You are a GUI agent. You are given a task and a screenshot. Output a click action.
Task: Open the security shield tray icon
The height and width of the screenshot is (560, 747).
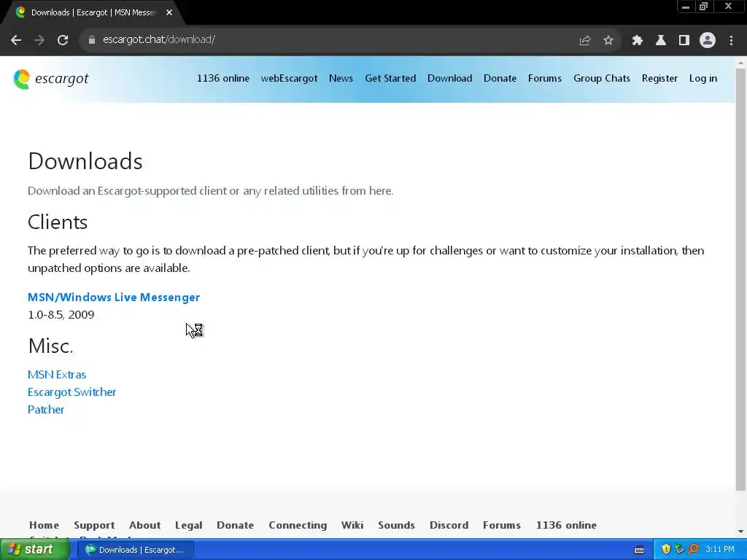tap(666, 550)
